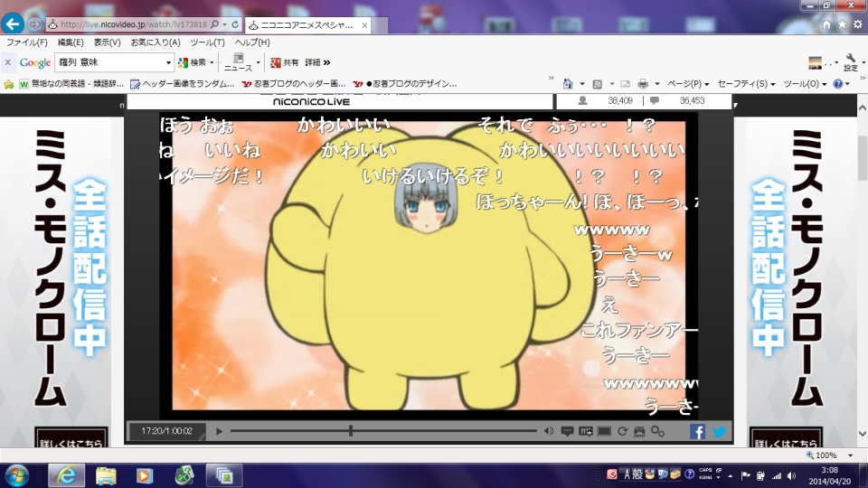Open Windows Explorer folder on taskbar
This screenshot has height=488, width=868.
tap(106, 476)
